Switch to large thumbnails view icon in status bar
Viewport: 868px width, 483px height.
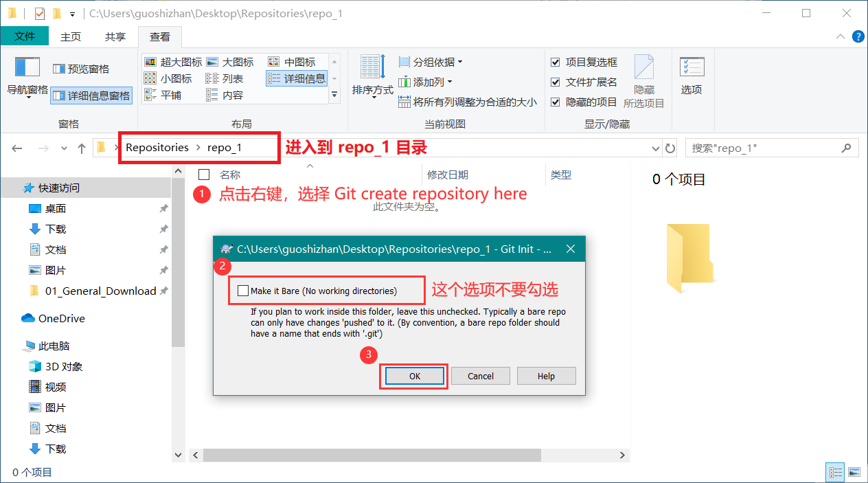pos(854,472)
